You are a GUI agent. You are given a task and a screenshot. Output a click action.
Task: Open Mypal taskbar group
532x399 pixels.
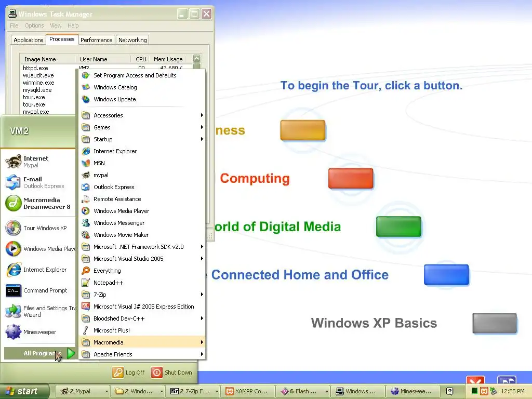[x=83, y=391]
